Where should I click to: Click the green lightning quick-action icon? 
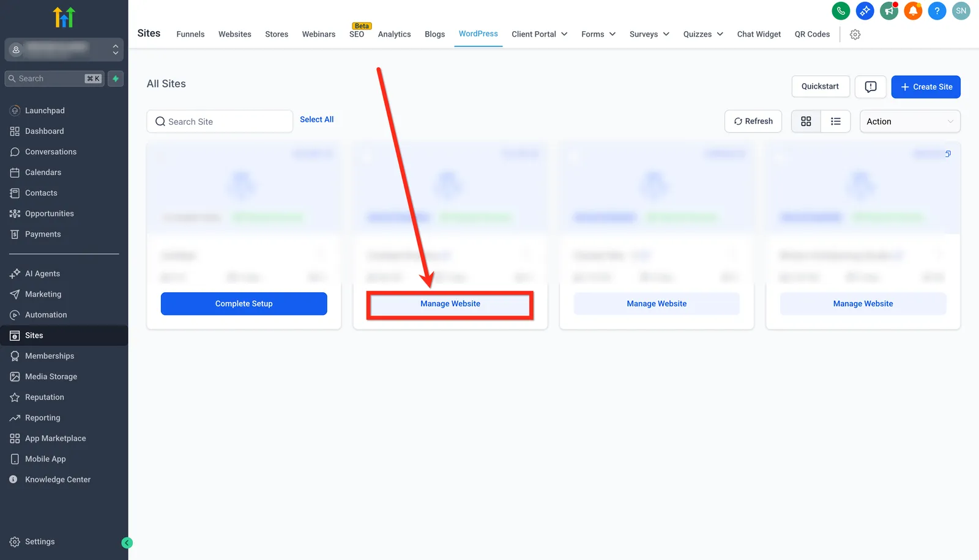pyautogui.click(x=116, y=78)
